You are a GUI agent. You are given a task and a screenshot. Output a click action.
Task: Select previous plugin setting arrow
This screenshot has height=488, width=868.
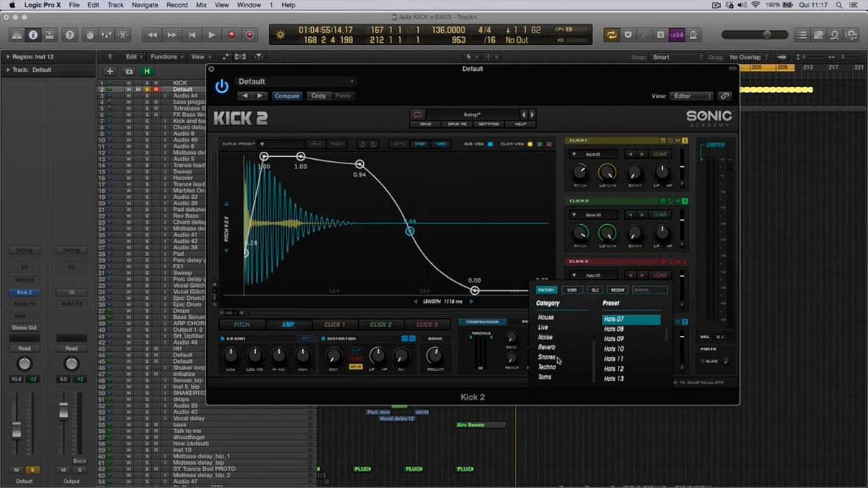(244, 95)
